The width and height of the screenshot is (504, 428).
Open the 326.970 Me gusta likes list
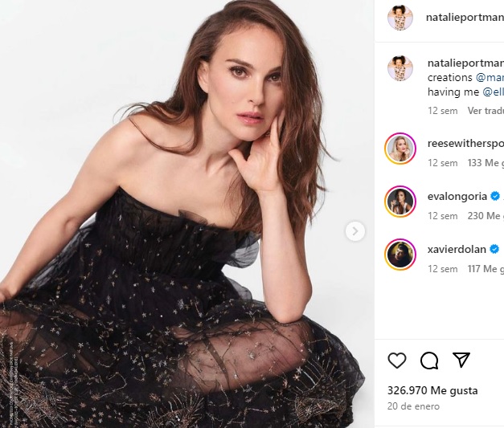(x=432, y=391)
